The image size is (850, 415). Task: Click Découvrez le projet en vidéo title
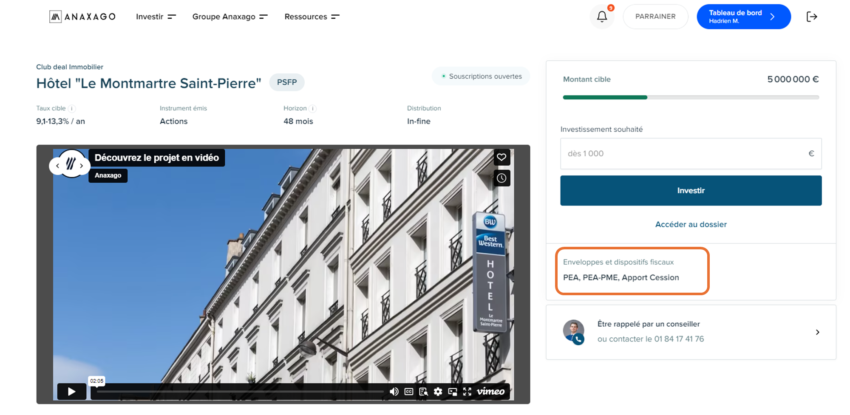tap(157, 158)
